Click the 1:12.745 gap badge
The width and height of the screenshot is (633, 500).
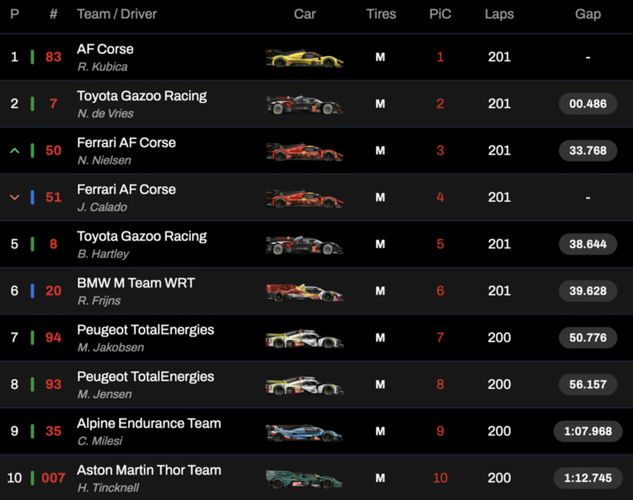click(588, 479)
